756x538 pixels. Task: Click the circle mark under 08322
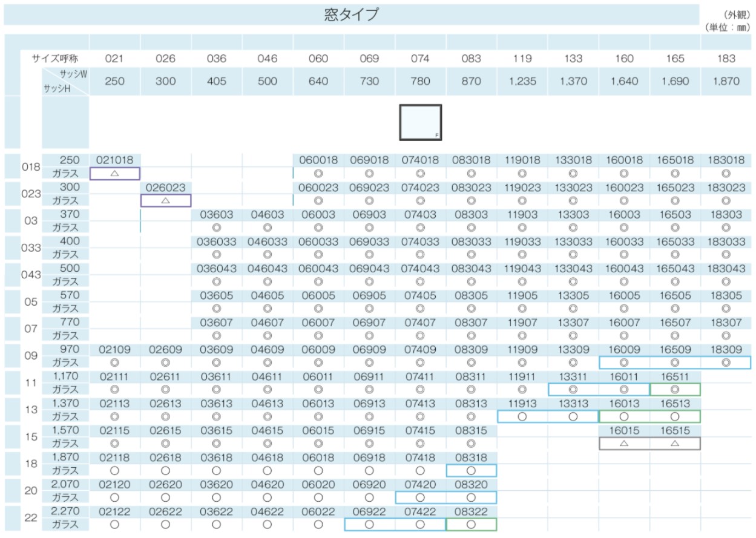(x=471, y=525)
